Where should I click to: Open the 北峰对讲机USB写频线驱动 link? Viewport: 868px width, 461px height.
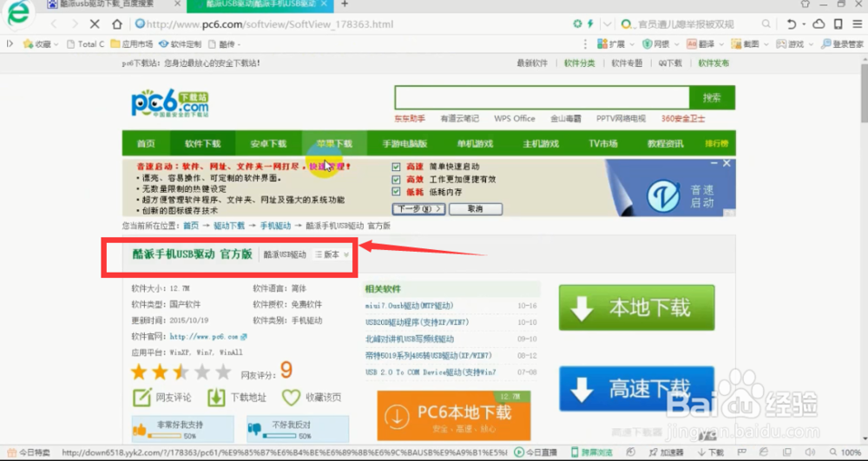409,339
